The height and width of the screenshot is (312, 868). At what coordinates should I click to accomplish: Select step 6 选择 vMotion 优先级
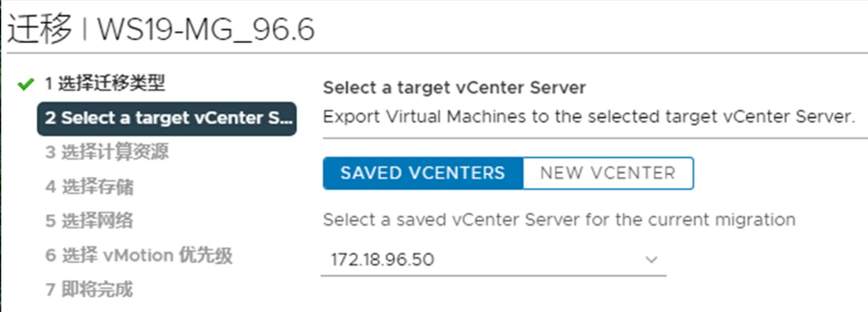[x=138, y=255]
